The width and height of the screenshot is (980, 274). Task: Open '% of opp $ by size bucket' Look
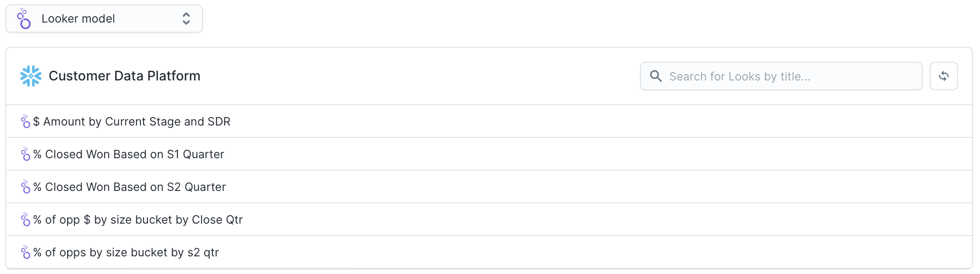tap(138, 220)
